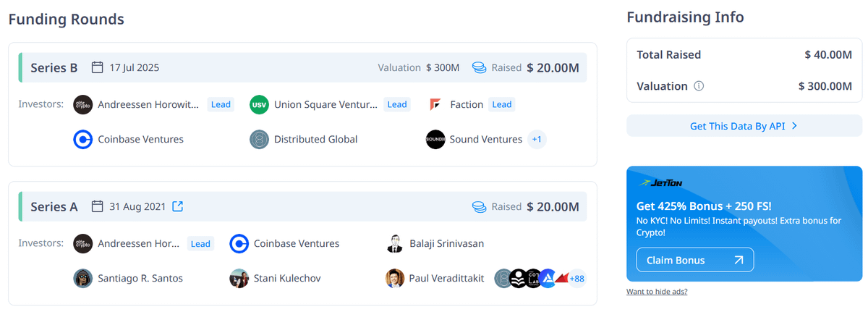Click the Coinbase Ventures logo in Series B
Viewport: 868px width, 312px height.
coord(83,140)
